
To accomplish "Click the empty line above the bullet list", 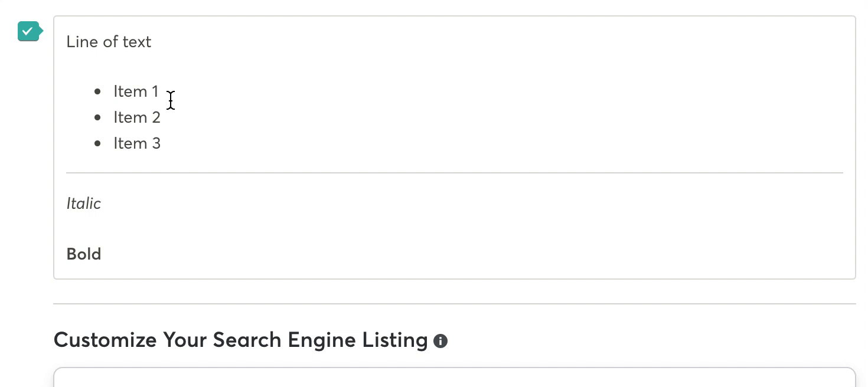I will click(x=455, y=67).
